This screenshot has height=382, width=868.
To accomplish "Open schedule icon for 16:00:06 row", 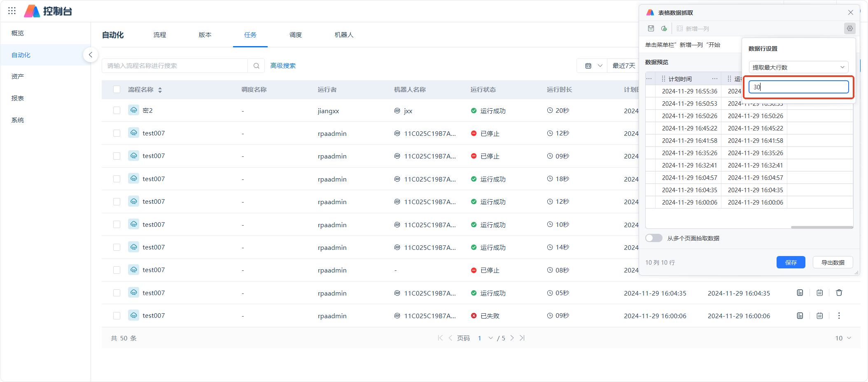I will pos(820,316).
